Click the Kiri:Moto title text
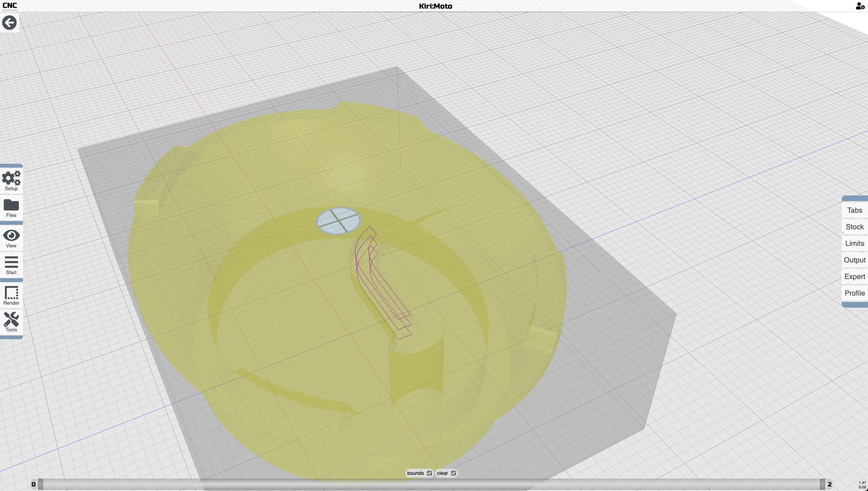This screenshot has height=491, width=868. 435,6
